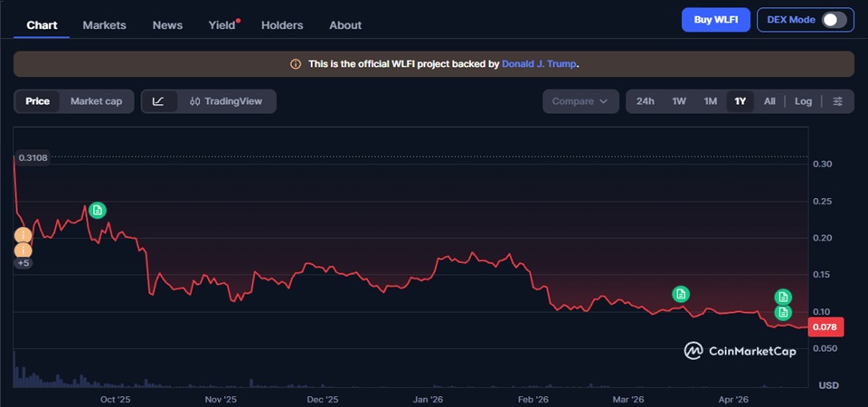Switch chart to Market cap

point(97,101)
